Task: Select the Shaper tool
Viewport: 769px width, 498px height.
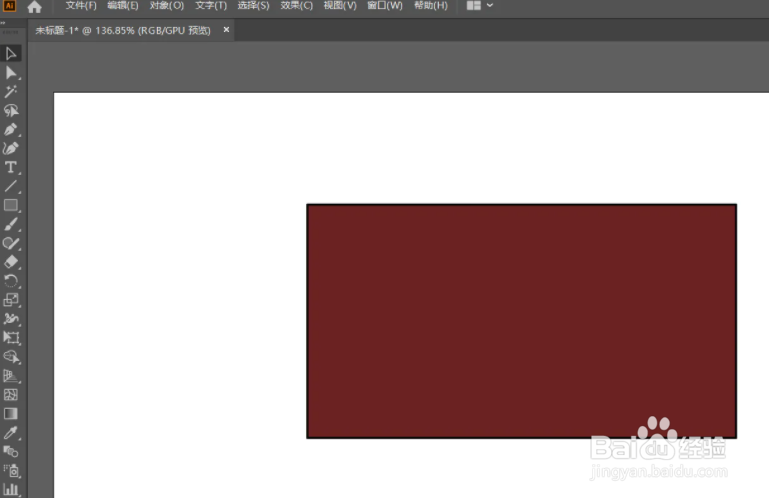Action: (x=11, y=243)
